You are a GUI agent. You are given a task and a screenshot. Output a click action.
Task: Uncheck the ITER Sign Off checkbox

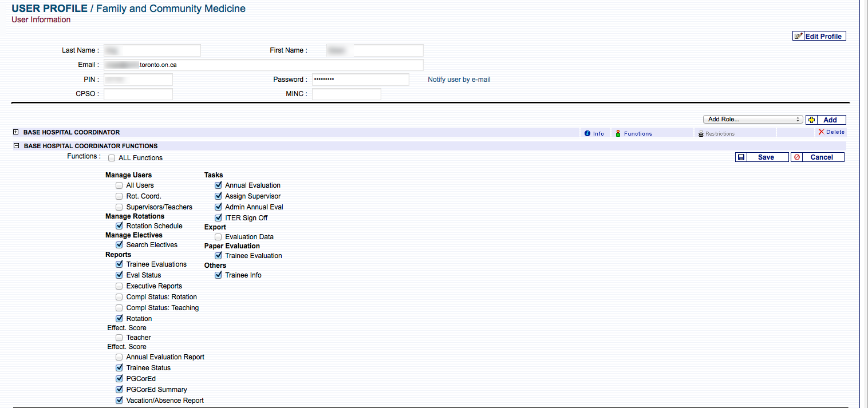click(x=218, y=218)
